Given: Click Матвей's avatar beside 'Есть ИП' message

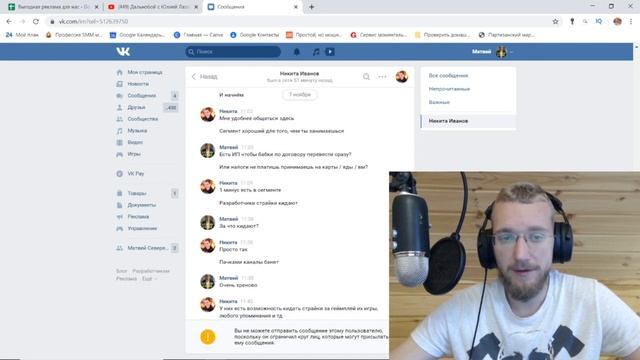Looking at the screenshot, I should [x=207, y=151].
